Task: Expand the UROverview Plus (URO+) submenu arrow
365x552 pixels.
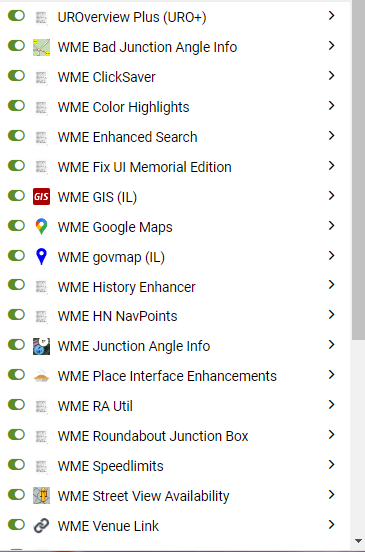Action: 331,15
